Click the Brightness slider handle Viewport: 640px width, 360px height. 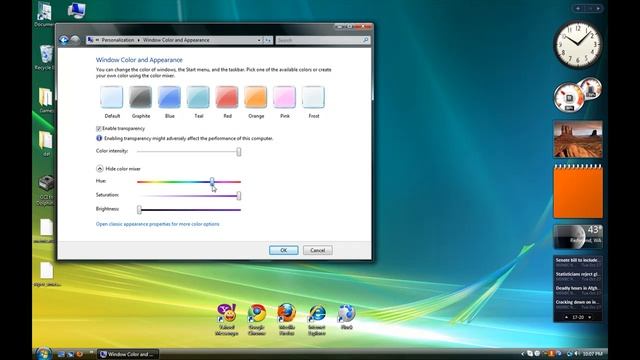(x=139, y=210)
